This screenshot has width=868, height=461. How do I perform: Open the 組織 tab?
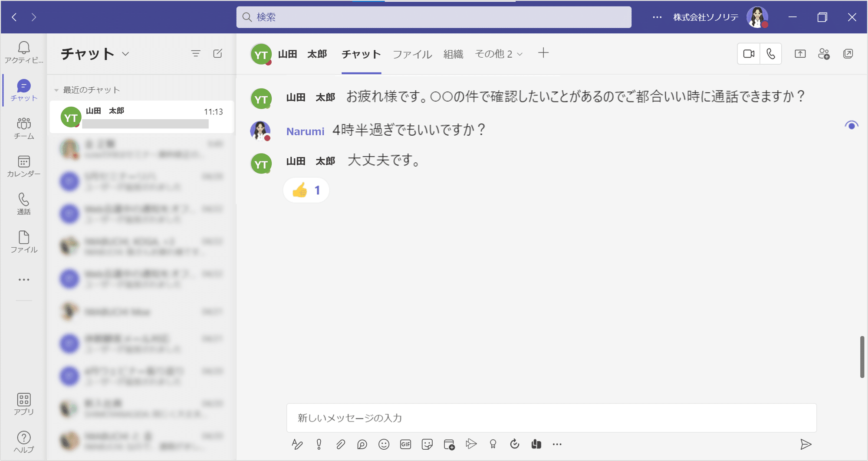tap(453, 54)
